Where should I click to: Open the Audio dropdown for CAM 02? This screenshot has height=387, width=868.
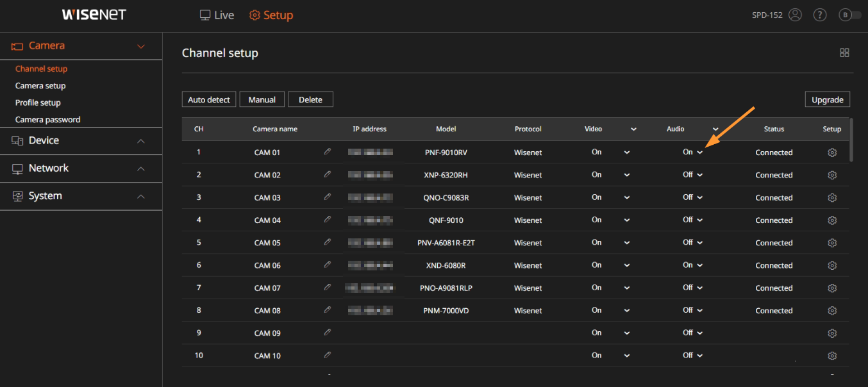[700, 175]
